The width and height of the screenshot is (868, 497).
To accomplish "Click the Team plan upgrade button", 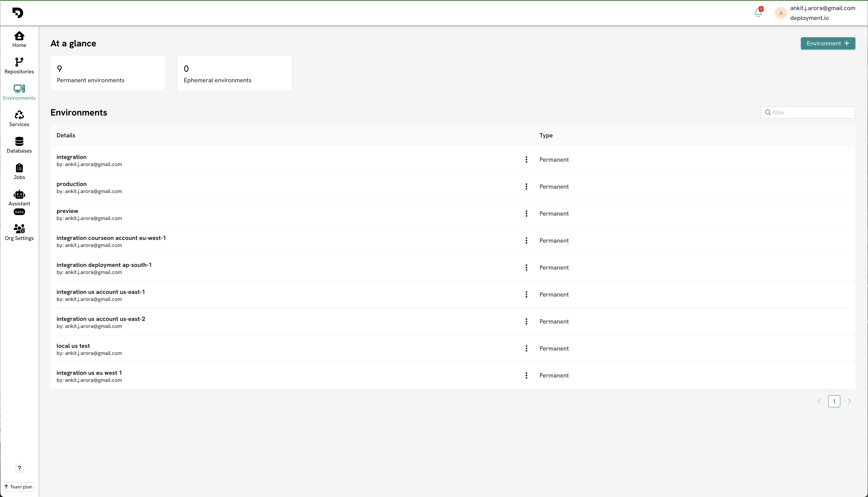I will point(19,487).
